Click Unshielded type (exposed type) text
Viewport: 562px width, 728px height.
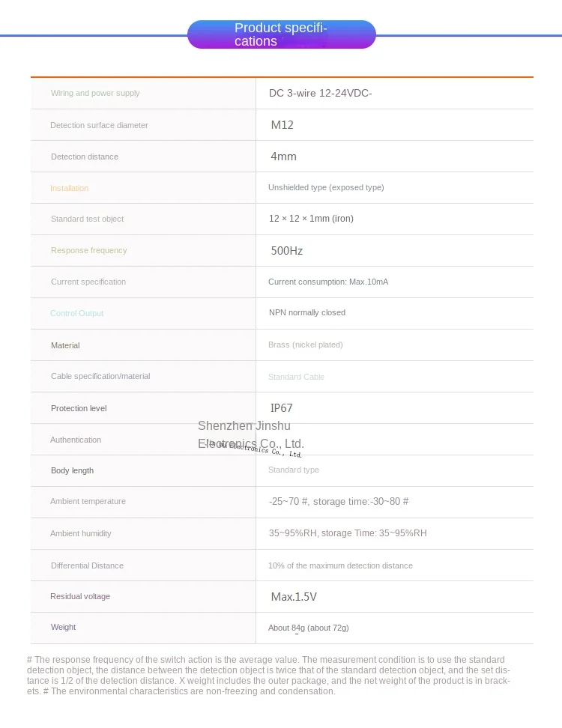[326, 187]
